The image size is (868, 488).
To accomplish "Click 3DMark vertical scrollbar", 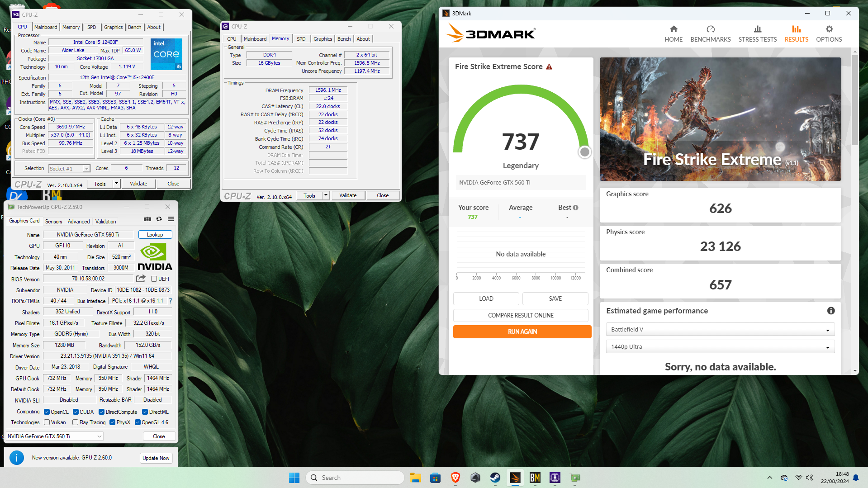I will pyautogui.click(x=854, y=99).
